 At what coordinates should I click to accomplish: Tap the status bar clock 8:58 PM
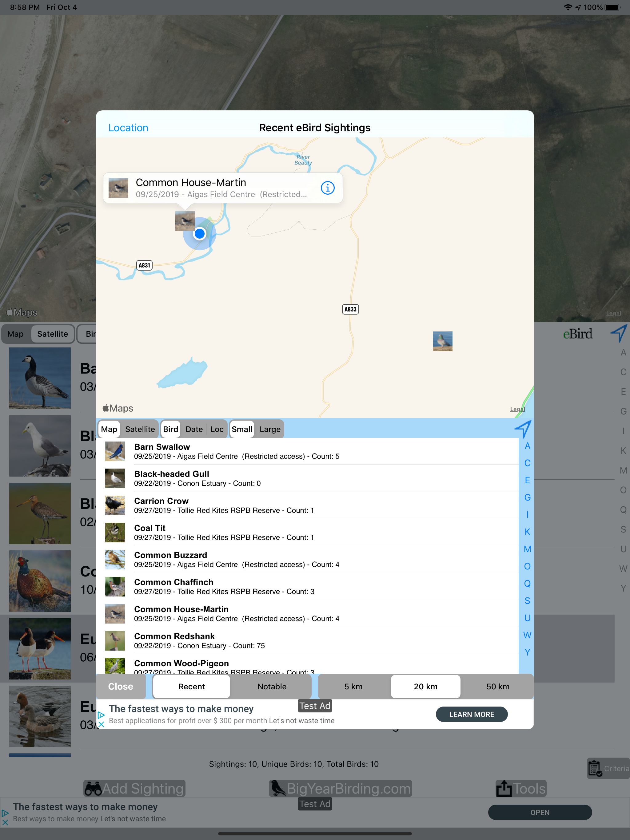point(25,7)
